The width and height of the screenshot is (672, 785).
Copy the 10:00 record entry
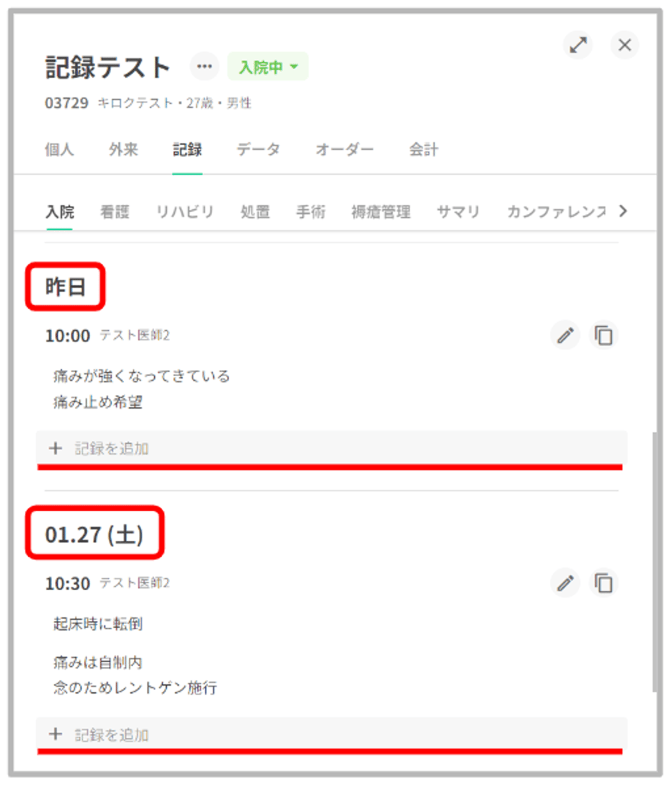click(x=603, y=335)
